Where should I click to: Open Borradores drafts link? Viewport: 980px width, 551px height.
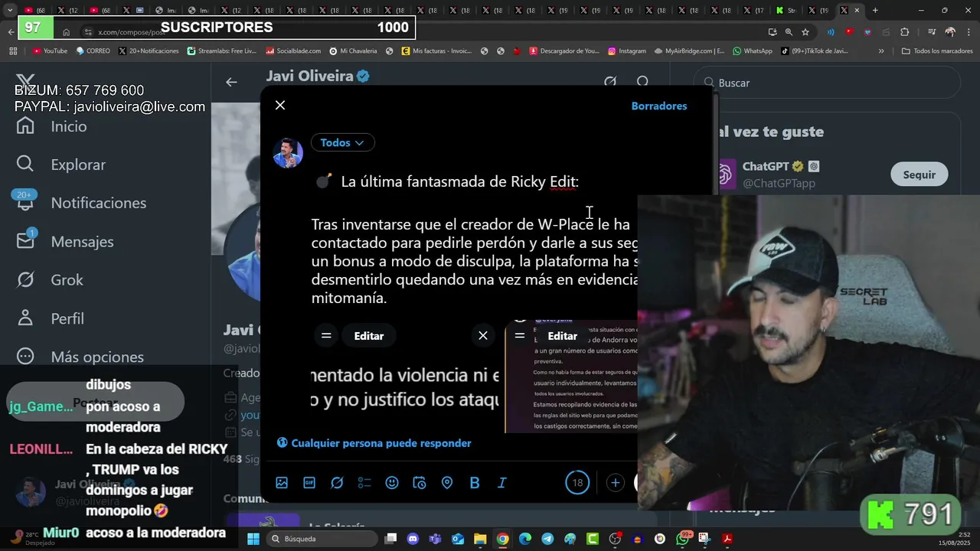pyautogui.click(x=659, y=106)
